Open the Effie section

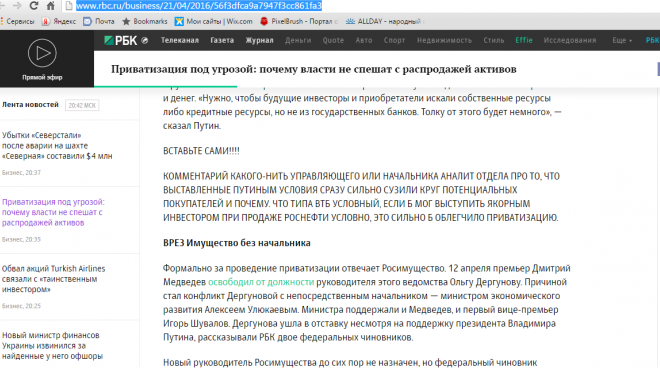524,40
